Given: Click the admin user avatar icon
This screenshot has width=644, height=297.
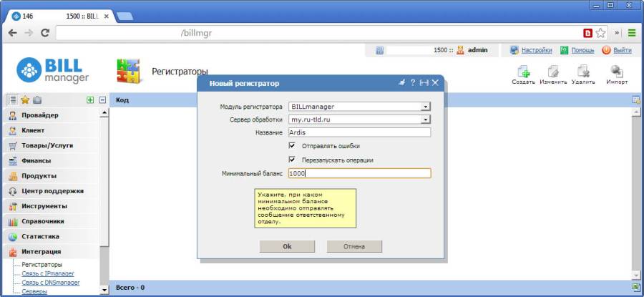Looking at the screenshot, I should coord(460,50).
